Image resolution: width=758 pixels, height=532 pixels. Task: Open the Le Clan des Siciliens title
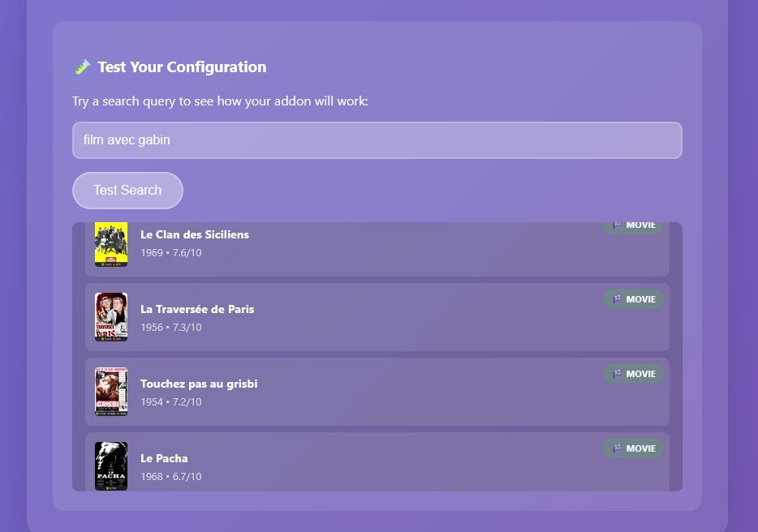coord(195,234)
